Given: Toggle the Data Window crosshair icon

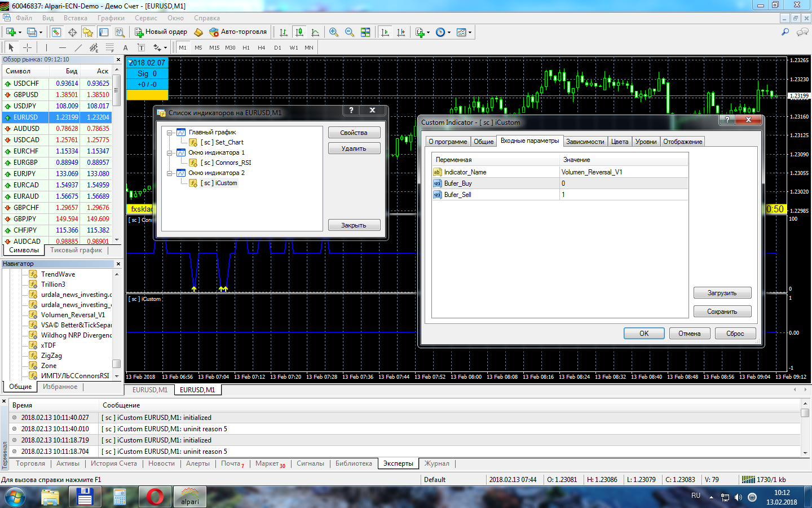Looking at the screenshot, I should (x=72, y=32).
